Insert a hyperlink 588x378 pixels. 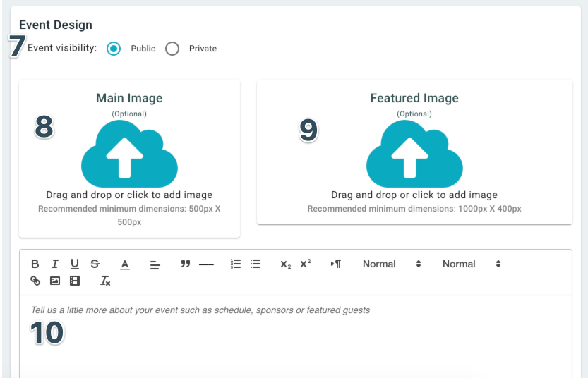coord(35,281)
